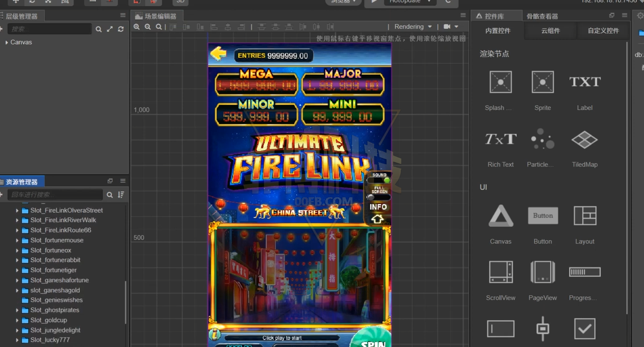644x347 pixels.
Task: Click inside the assets search field
Action: click(55, 195)
